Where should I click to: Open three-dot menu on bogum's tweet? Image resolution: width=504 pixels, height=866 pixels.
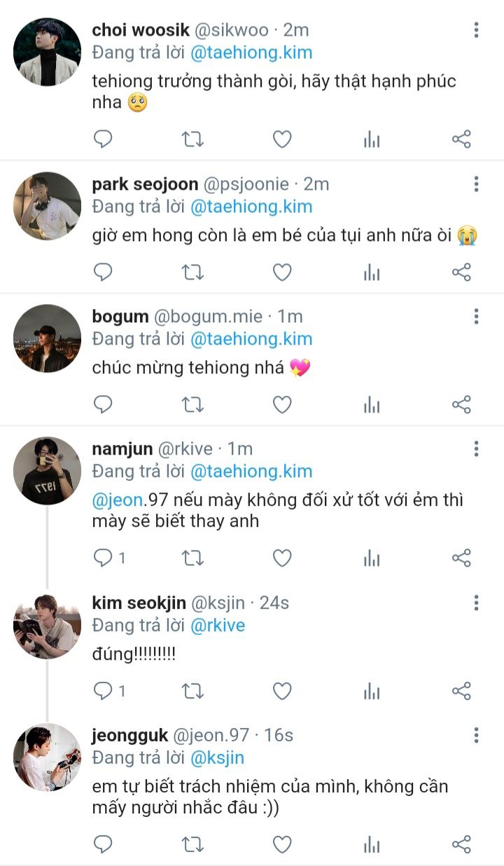tap(476, 317)
